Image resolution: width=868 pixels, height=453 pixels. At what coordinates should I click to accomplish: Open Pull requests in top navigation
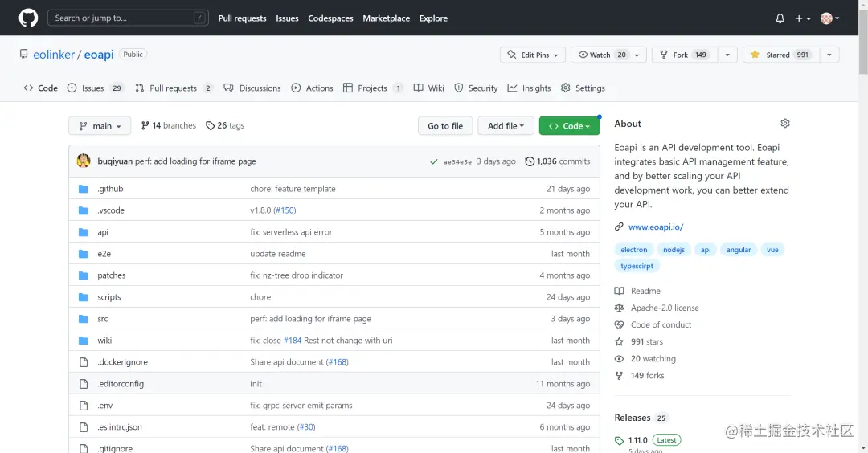pyautogui.click(x=242, y=18)
